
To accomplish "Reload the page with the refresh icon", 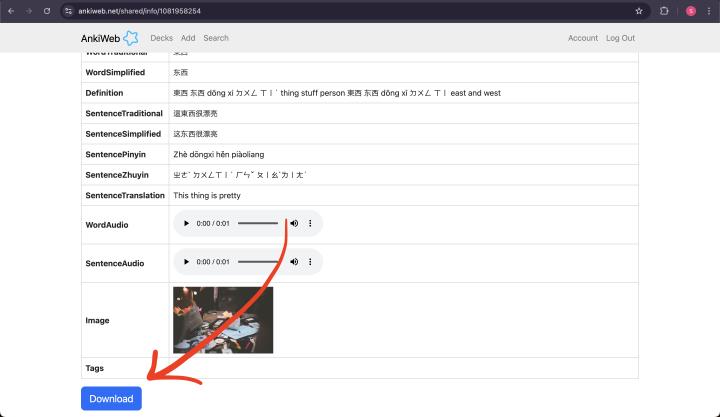I will (x=47, y=11).
